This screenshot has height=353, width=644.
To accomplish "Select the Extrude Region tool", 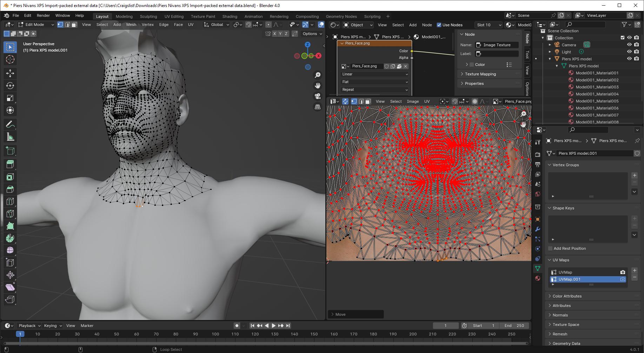I will point(10,164).
